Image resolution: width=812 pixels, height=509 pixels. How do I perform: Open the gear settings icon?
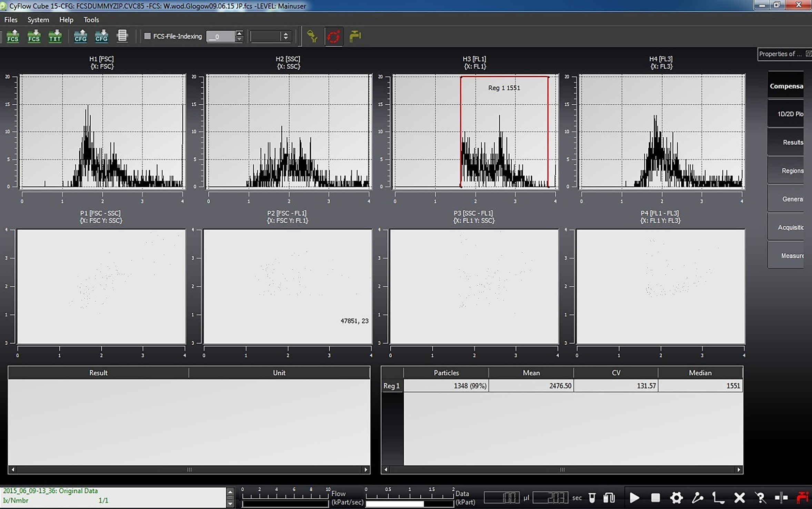(x=676, y=498)
